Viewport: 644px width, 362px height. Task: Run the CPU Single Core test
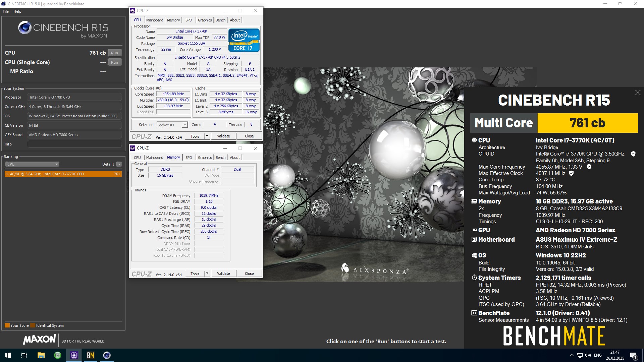(x=115, y=62)
